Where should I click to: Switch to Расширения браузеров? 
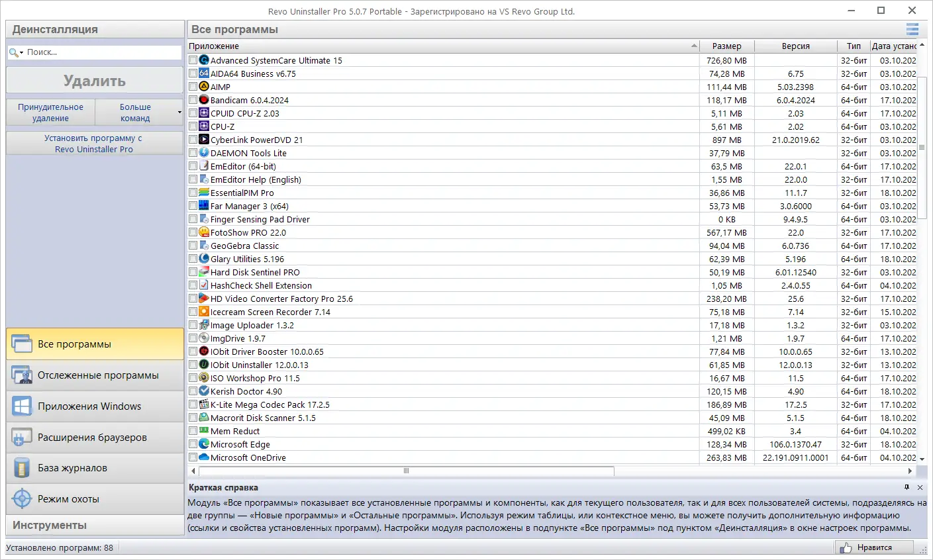point(95,438)
